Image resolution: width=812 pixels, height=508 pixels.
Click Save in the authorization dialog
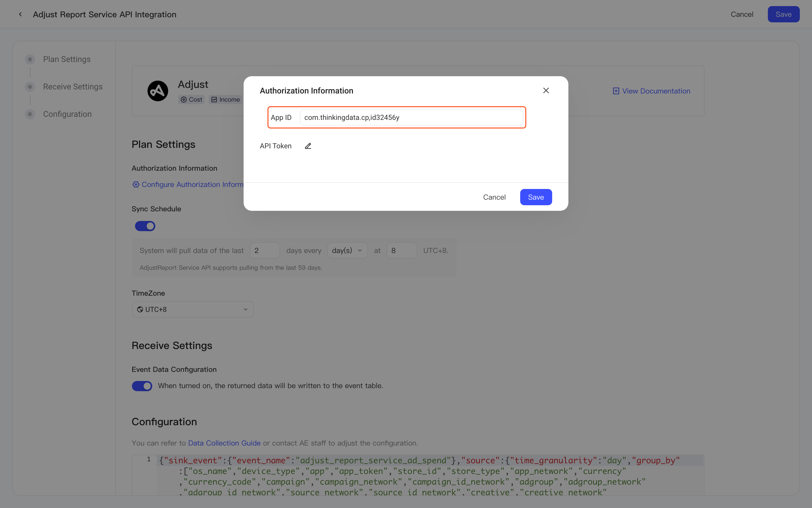536,197
